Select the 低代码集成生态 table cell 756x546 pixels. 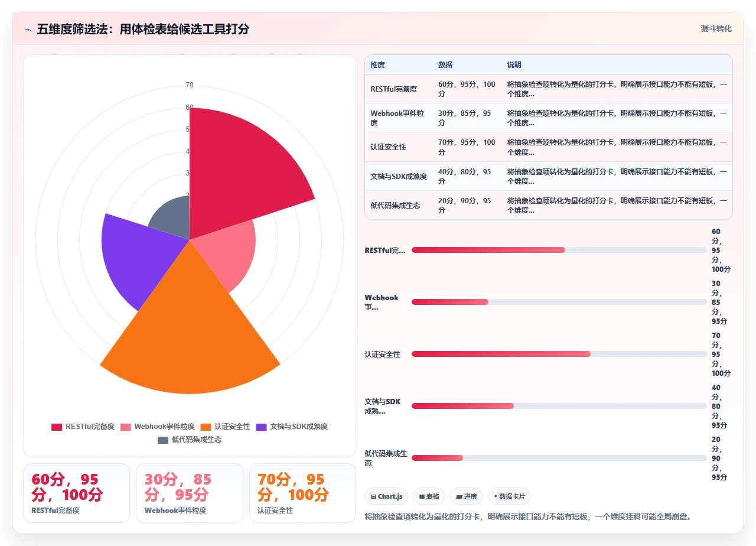[x=399, y=205]
